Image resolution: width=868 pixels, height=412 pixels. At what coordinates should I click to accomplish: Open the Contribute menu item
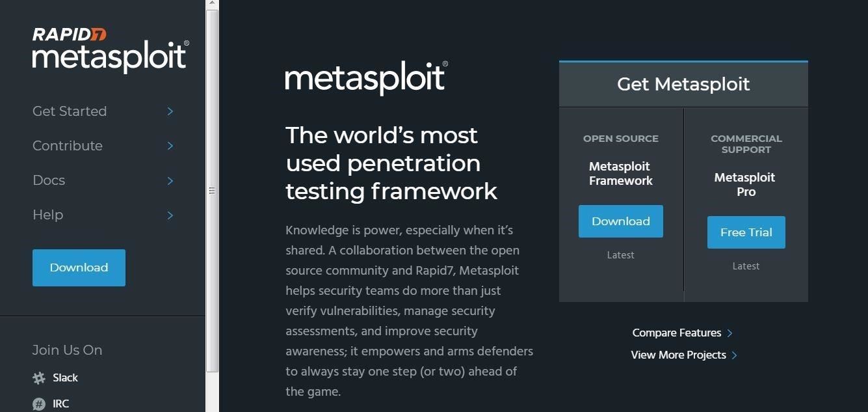click(68, 146)
